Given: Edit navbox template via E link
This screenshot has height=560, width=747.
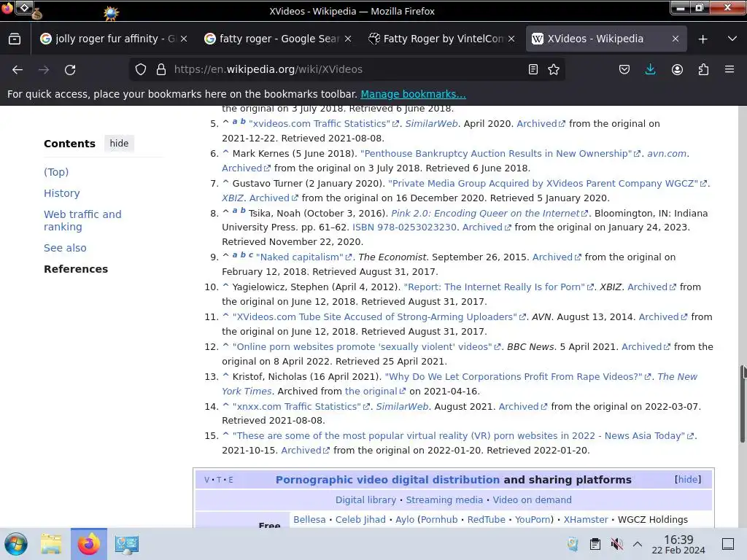Looking at the screenshot, I should coord(231,480).
